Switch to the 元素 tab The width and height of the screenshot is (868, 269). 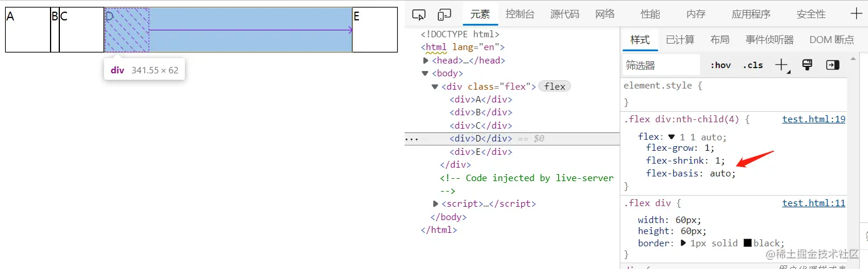(480, 15)
